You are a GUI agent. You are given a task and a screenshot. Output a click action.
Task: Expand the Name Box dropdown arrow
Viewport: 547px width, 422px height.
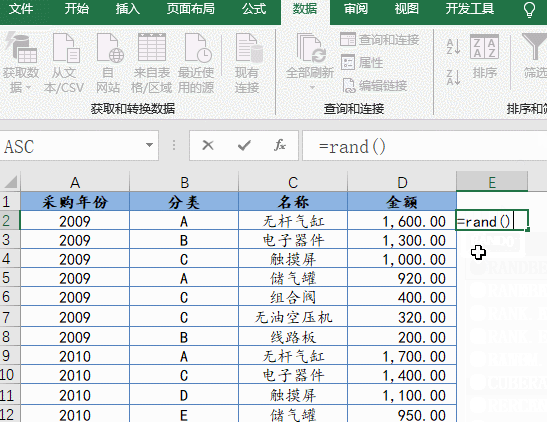(149, 145)
